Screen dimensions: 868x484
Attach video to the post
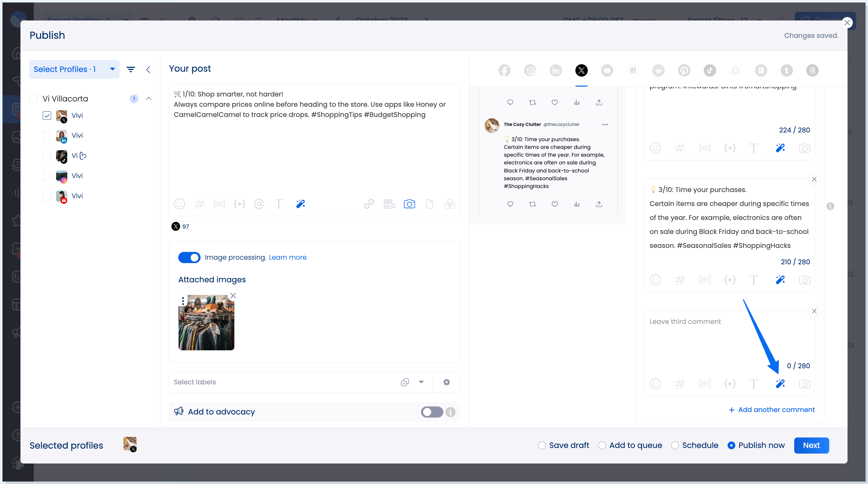pyautogui.click(x=389, y=204)
